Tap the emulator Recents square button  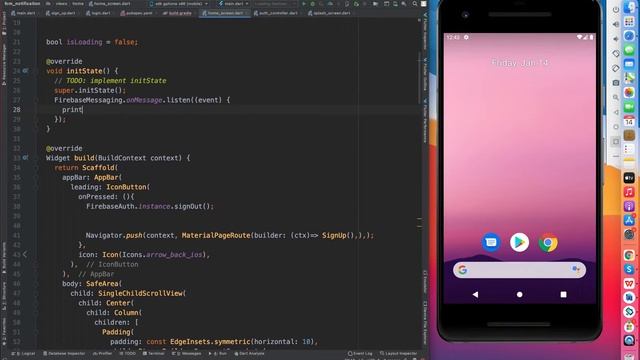563,294
